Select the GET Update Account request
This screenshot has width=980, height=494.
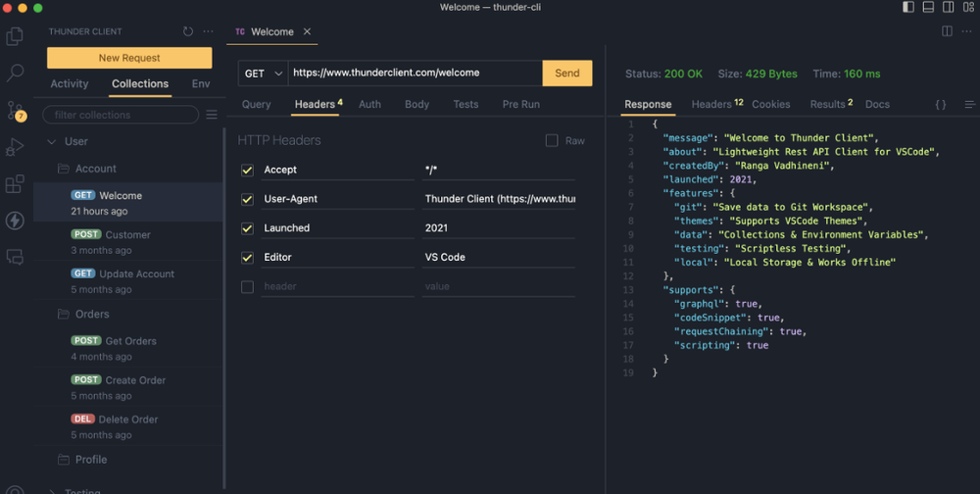pos(128,280)
